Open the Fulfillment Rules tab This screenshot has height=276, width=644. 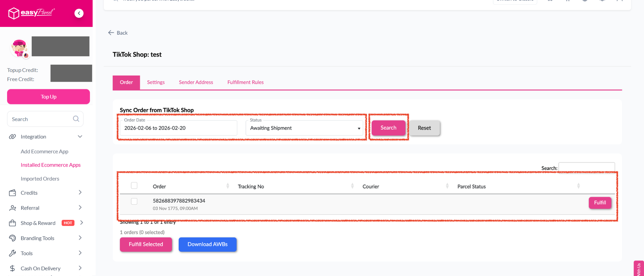(245, 82)
